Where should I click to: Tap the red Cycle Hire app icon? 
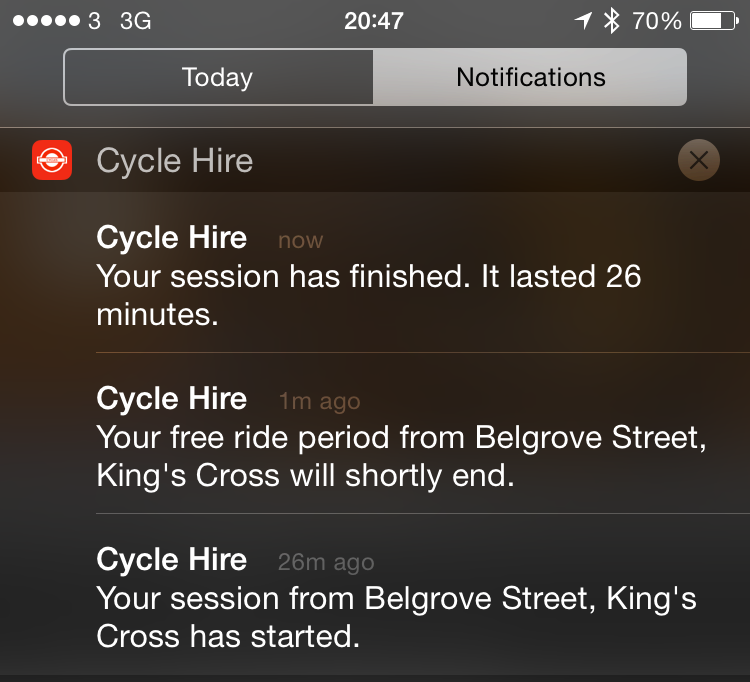click(52, 160)
